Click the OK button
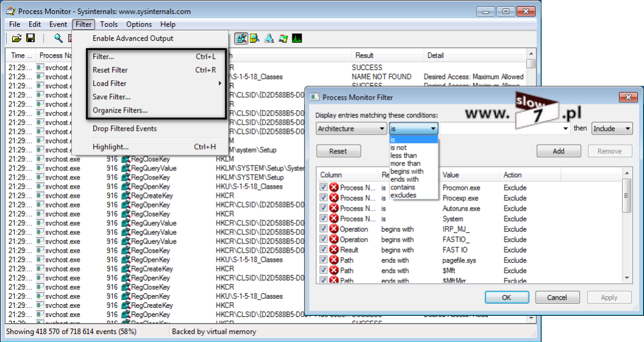644x342 pixels. [x=507, y=298]
